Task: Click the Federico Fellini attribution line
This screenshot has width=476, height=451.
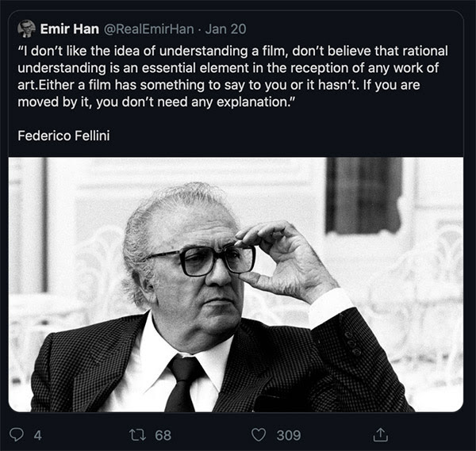Action: 63,136
